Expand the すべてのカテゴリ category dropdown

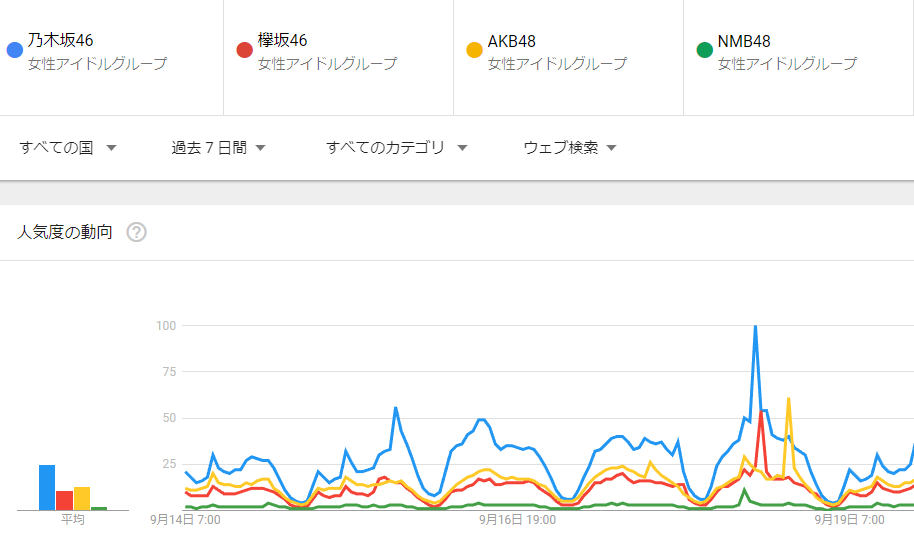click(x=397, y=148)
